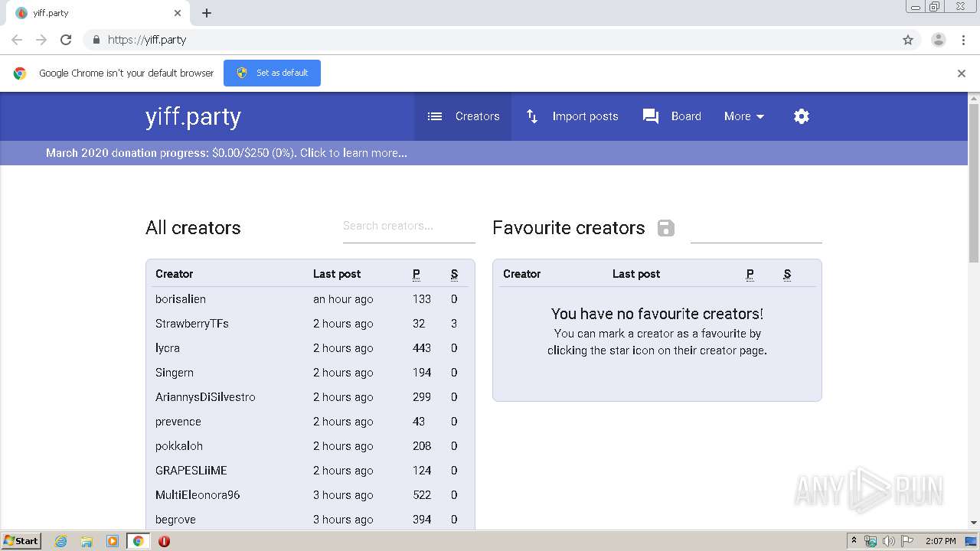The image size is (980, 551).
Task: Focus the favourite creators search field
Action: click(756, 228)
